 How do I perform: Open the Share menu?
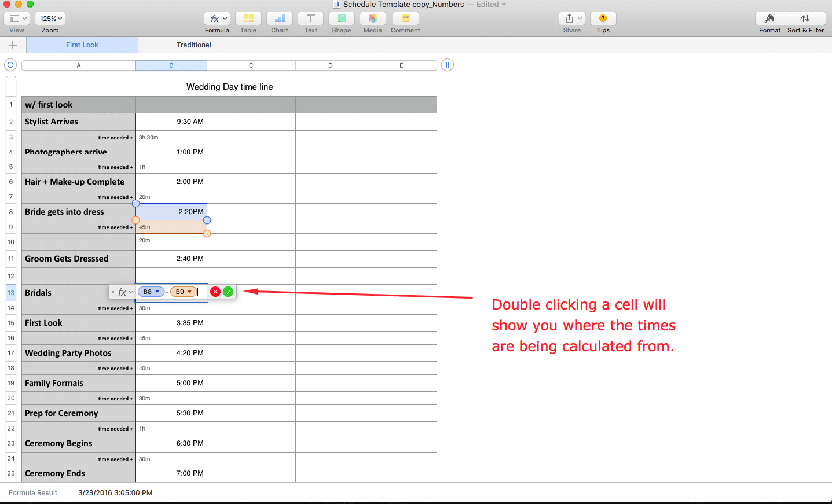click(572, 19)
